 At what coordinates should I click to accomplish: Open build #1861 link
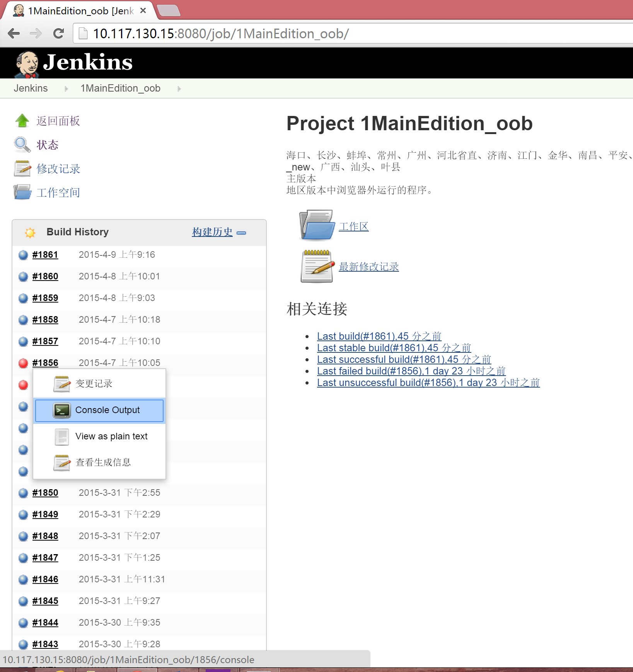tap(45, 255)
